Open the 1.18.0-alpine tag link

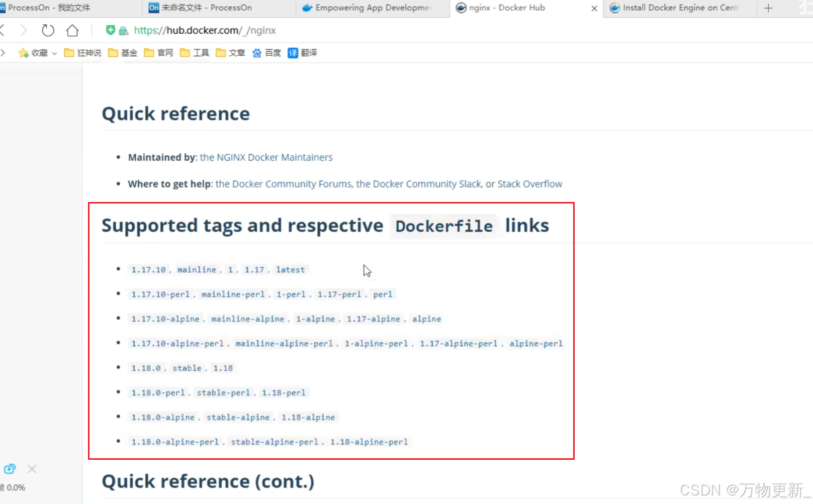(163, 418)
